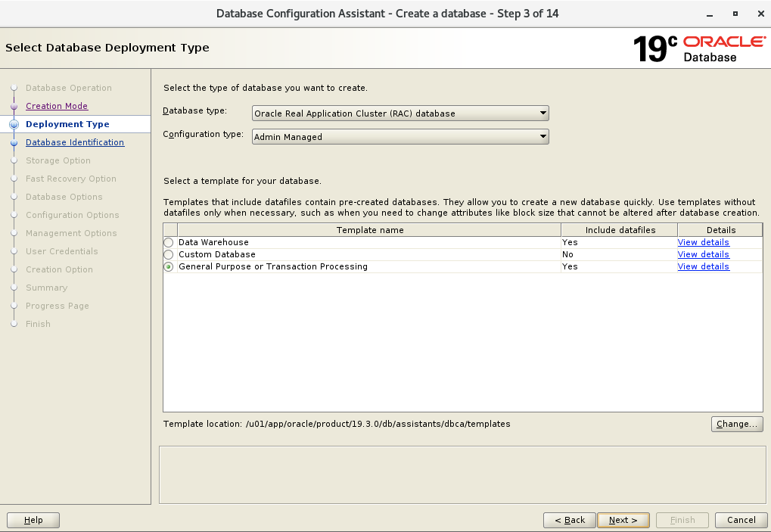Click the Deployment Type step bullet icon

[x=14, y=124]
